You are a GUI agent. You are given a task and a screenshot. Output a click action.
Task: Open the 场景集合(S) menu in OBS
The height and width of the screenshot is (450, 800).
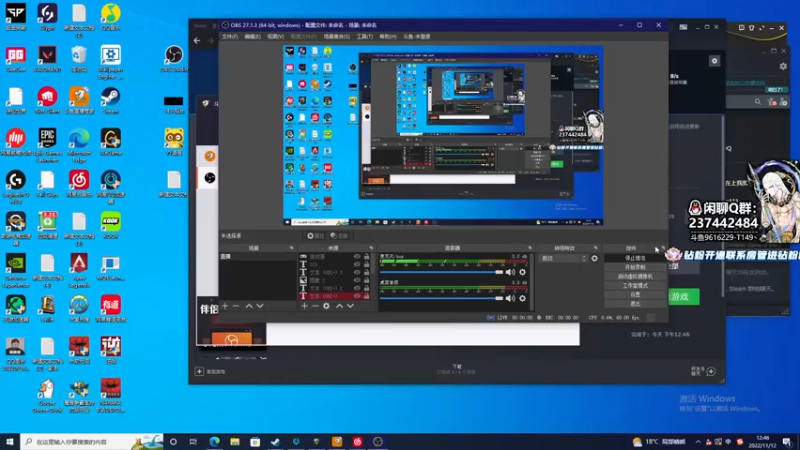(337, 37)
